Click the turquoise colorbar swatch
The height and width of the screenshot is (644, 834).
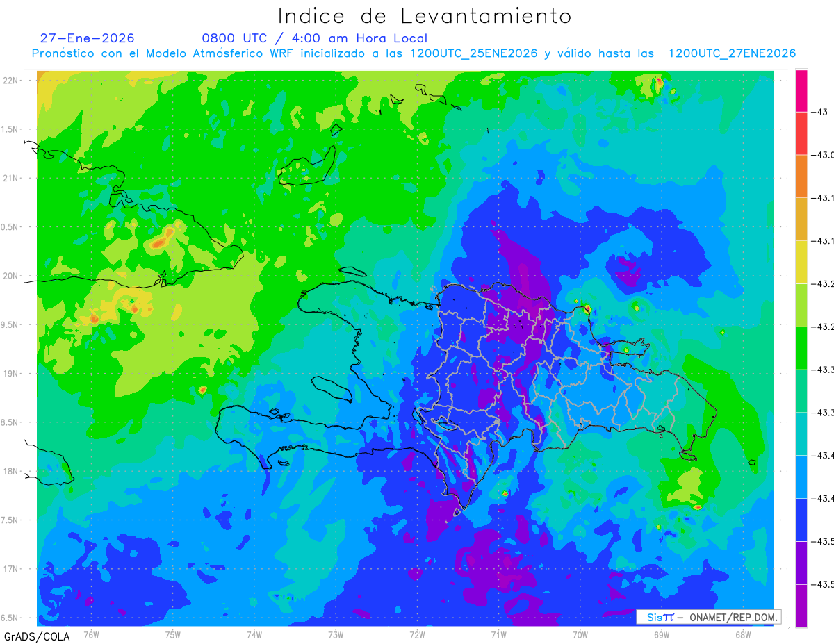(x=801, y=434)
